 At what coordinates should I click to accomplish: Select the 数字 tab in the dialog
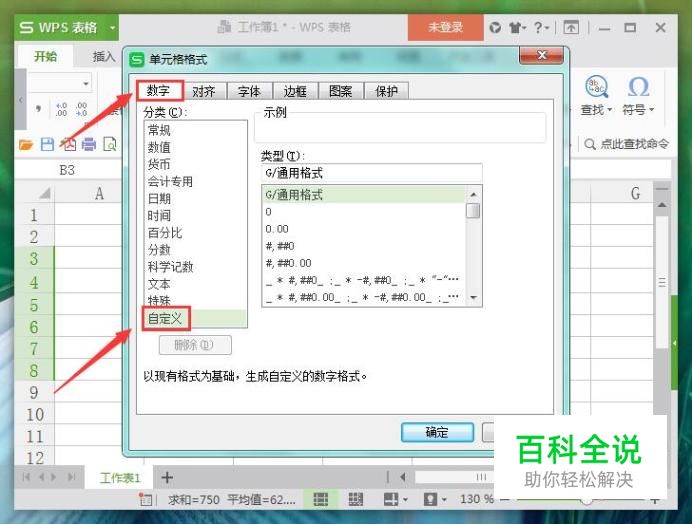click(159, 90)
